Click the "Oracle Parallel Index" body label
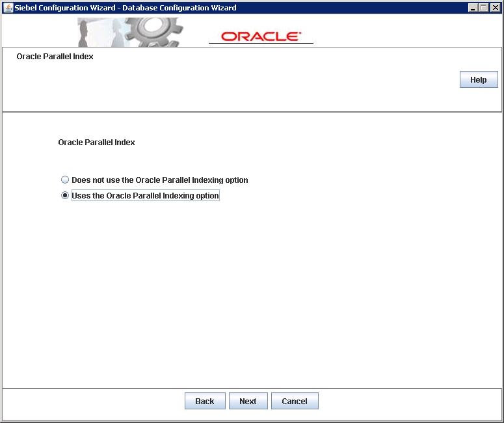 (x=96, y=143)
